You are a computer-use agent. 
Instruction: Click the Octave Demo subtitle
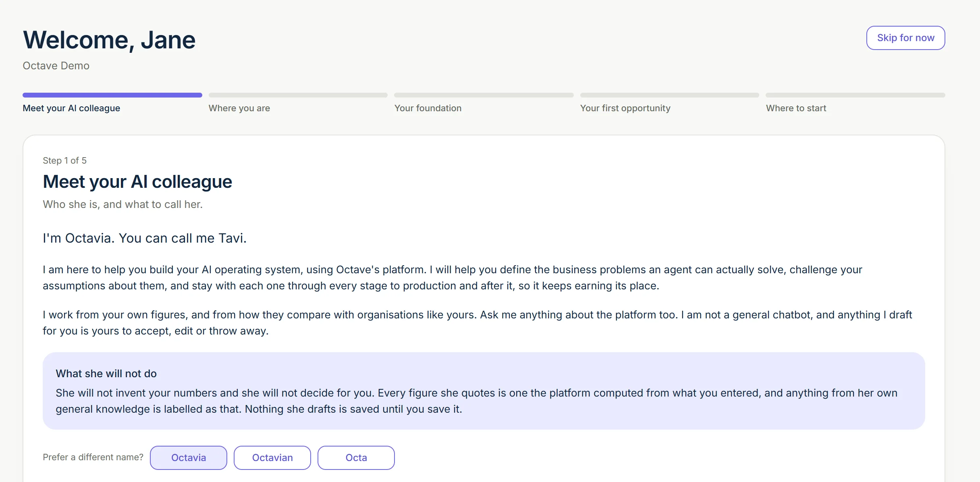point(56,66)
